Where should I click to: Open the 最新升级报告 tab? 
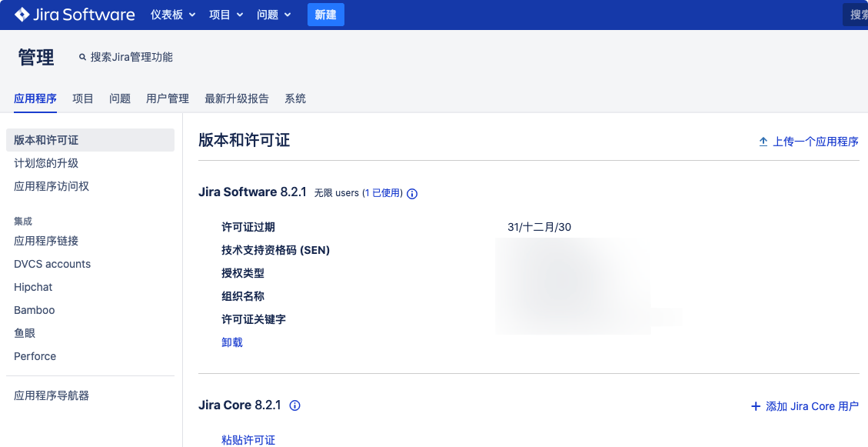tap(237, 98)
